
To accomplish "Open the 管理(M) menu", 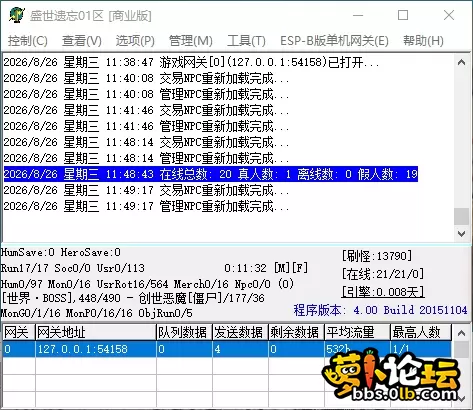I will tap(191, 41).
